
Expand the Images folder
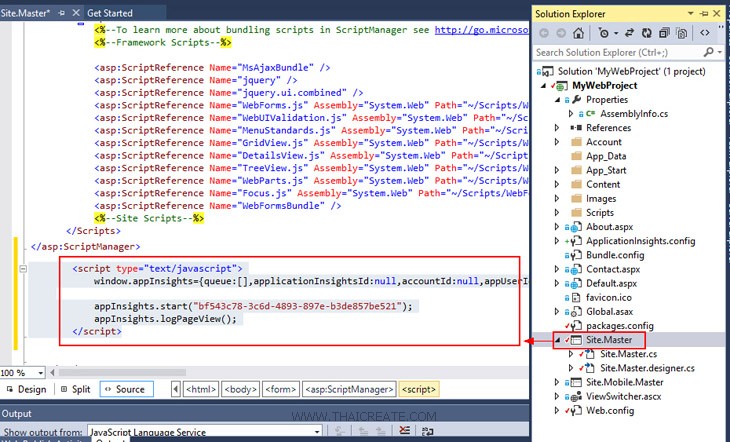pos(557,198)
